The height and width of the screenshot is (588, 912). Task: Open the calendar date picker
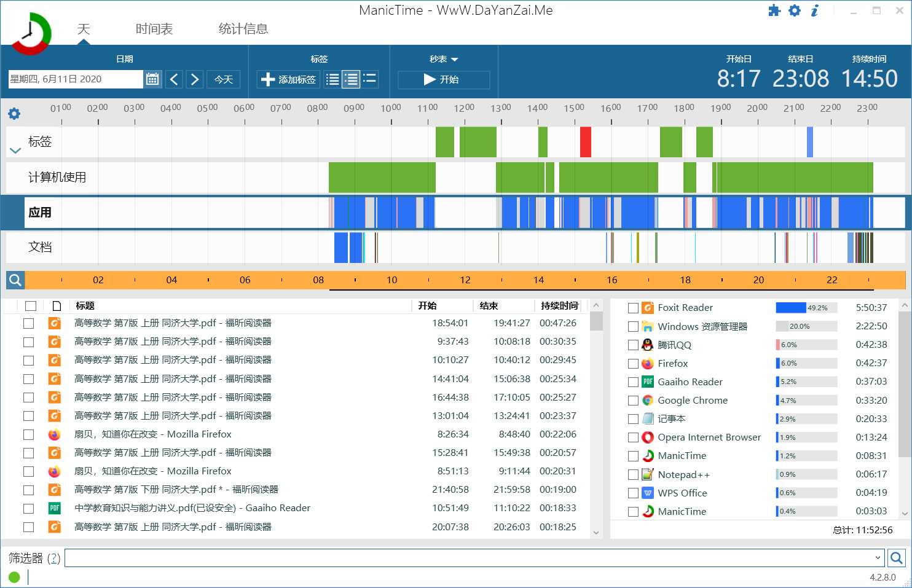pos(152,79)
